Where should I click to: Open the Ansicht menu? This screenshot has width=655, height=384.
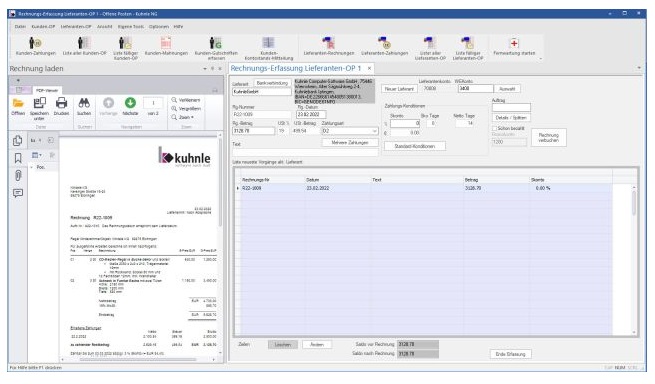click(x=104, y=26)
